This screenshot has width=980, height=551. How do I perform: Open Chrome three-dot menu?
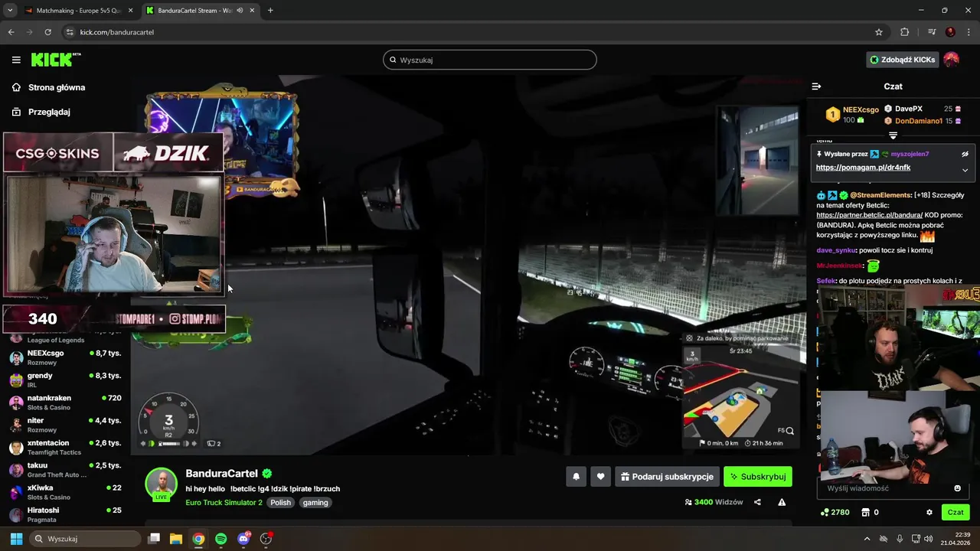(969, 32)
